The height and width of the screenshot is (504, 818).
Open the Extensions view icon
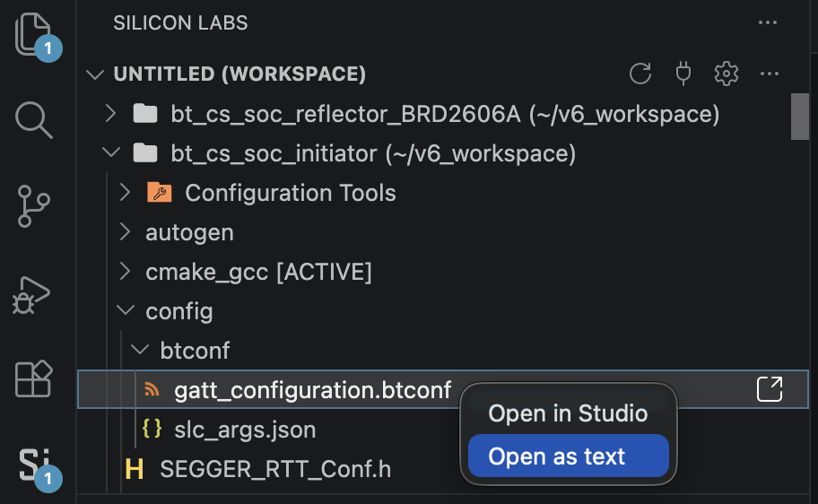33,378
